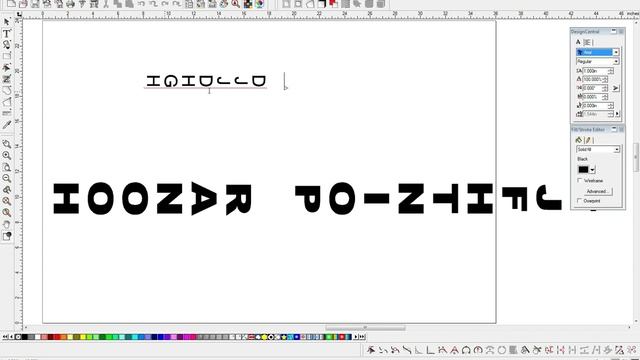Viewport: 640px width, 360px height.
Task: Jump to the end of color palette
Action: coord(362,337)
